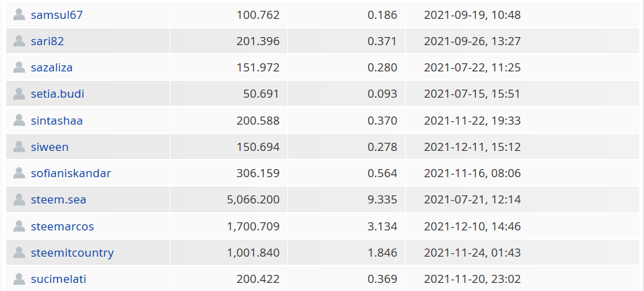Open the siween account link

click(50, 147)
